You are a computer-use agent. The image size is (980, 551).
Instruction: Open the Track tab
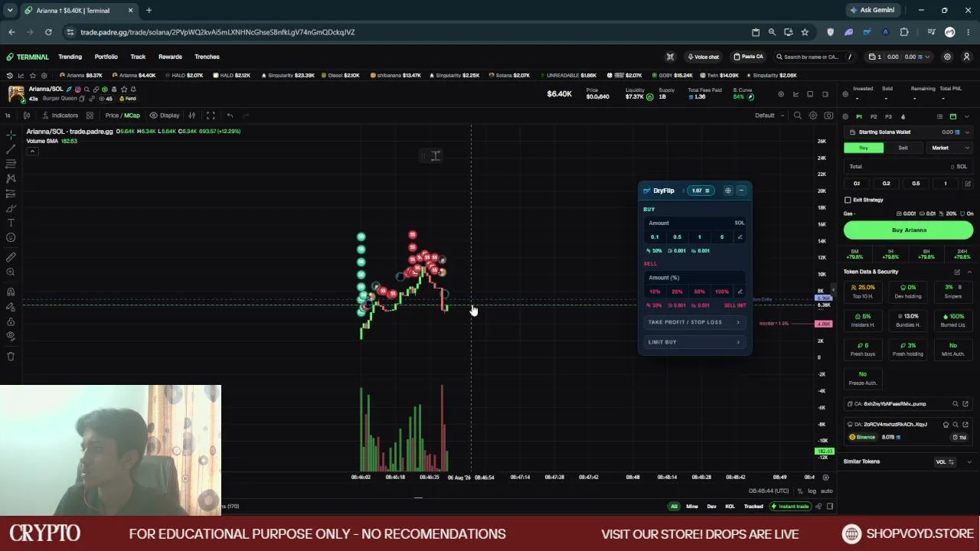tap(138, 57)
